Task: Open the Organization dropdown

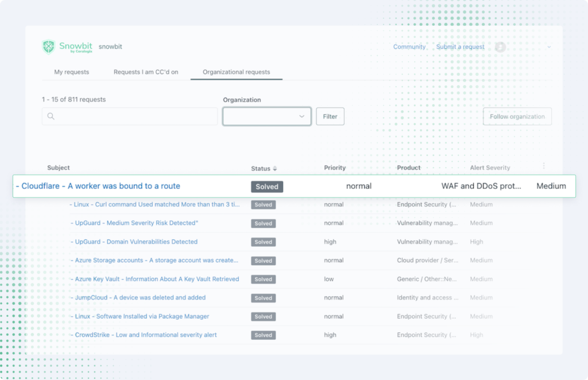Action: coord(266,116)
